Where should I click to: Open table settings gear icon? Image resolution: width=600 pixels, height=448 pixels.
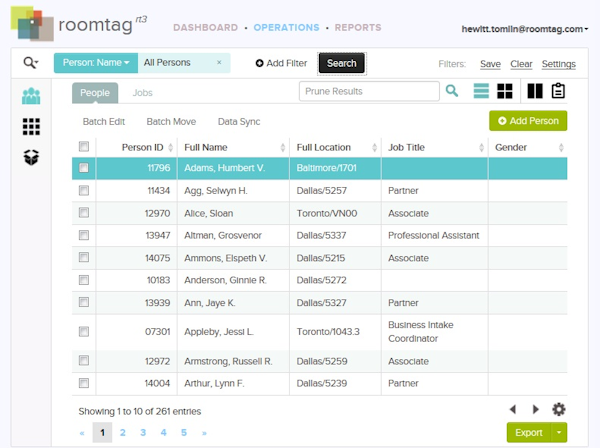559,409
